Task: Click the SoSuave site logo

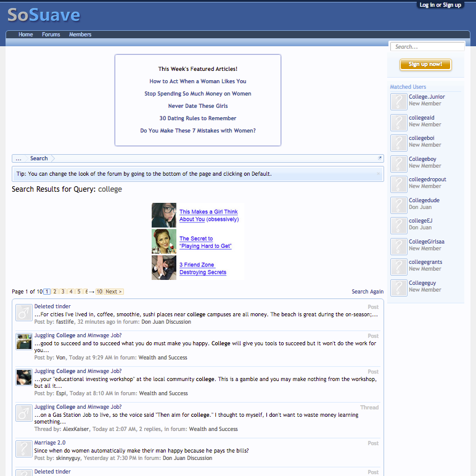Action: pyautogui.click(x=44, y=15)
